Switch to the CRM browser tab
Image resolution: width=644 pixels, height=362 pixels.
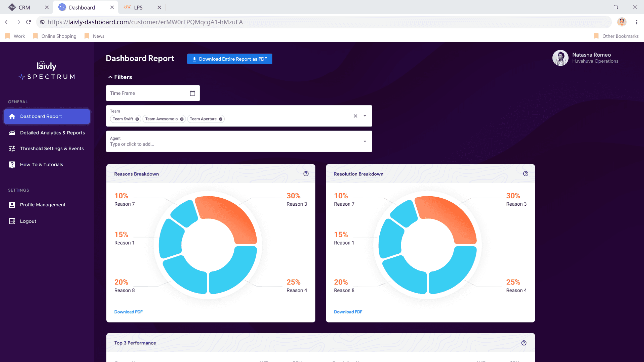pos(24,8)
